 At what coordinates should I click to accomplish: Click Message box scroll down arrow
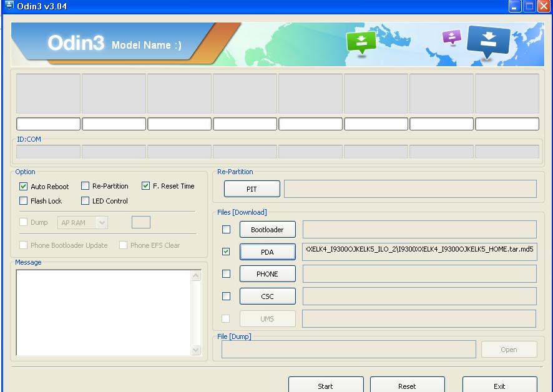(196, 350)
